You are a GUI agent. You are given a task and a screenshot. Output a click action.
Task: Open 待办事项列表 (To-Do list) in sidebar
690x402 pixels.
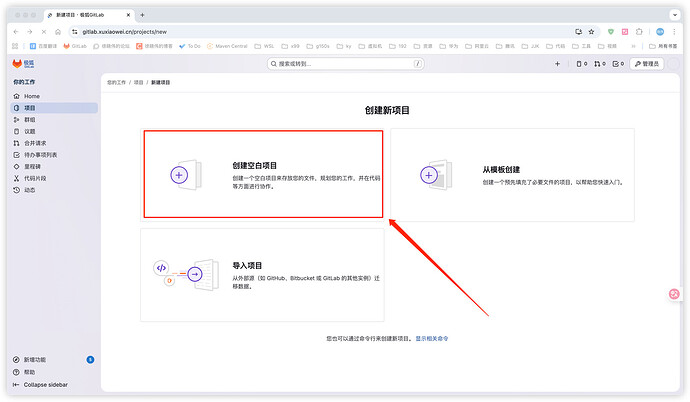pos(40,155)
